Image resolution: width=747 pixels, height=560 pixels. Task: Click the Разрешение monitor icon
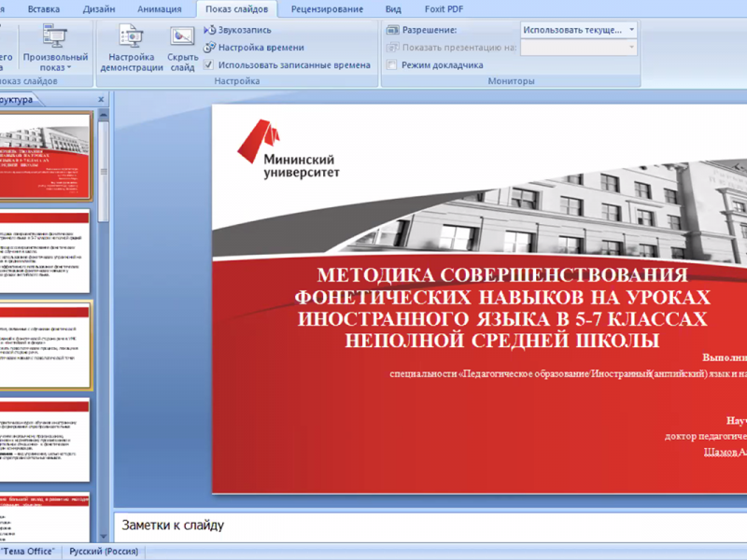pos(393,30)
